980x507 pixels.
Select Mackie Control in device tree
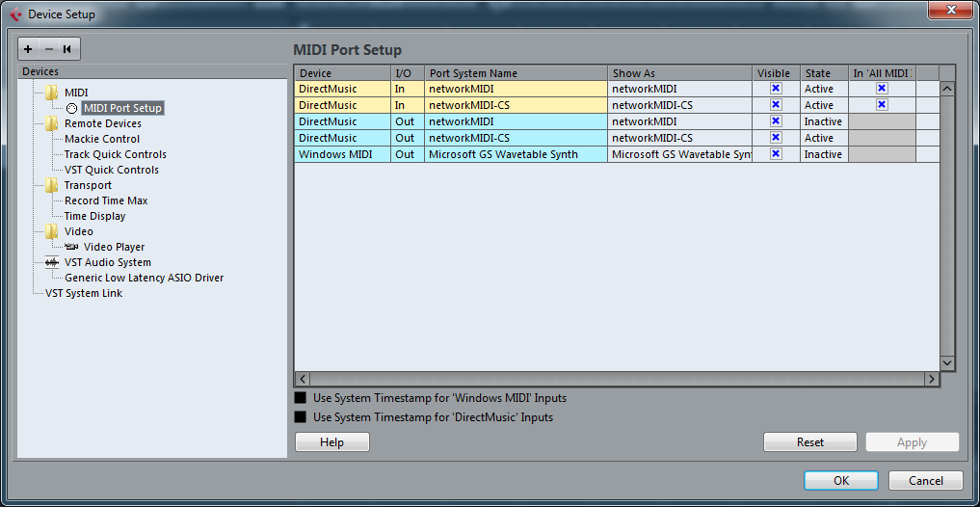pyautogui.click(x=101, y=139)
